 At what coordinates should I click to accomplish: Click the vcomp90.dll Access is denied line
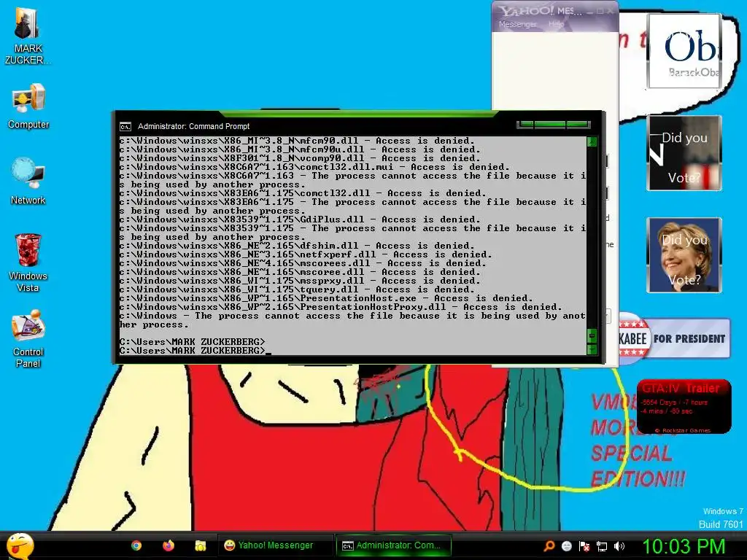click(300, 158)
